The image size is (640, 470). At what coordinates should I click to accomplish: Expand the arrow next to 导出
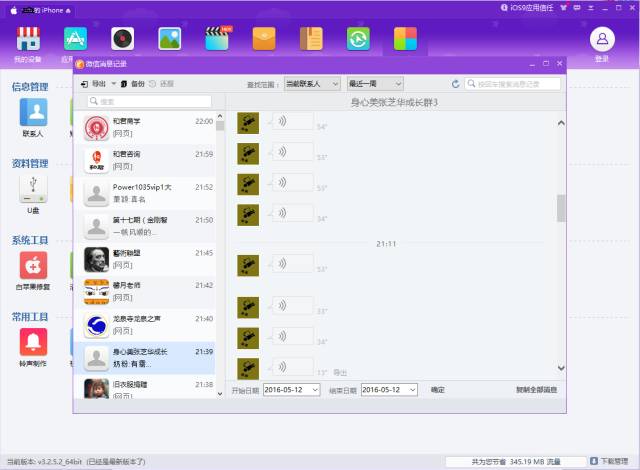[x=114, y=84]
